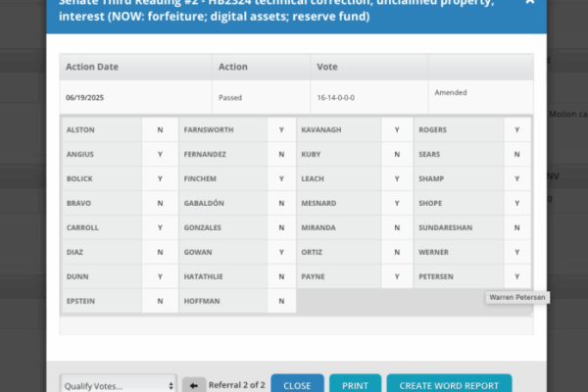Image resolution: width=588 pixels, height=392 pixels.
Task: Click the EPSTEIN name cell
Action: (x=102, y=301)
